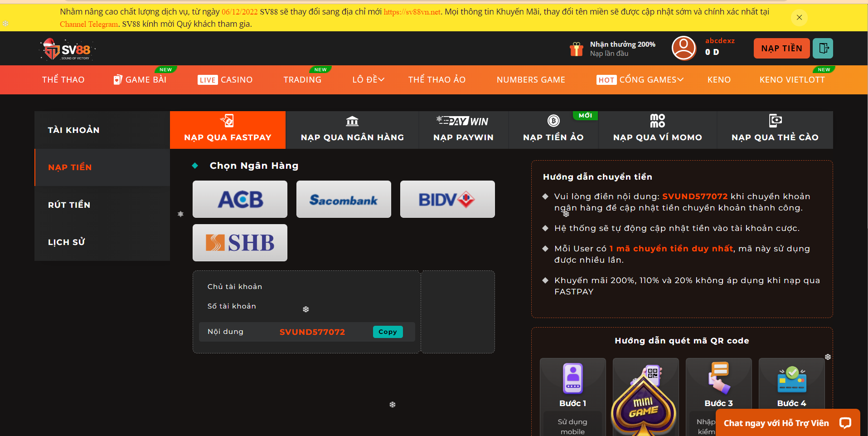Switch to NẠP TIỀN ẢO tab
868x436 pixels.
(x=553, y=130)
